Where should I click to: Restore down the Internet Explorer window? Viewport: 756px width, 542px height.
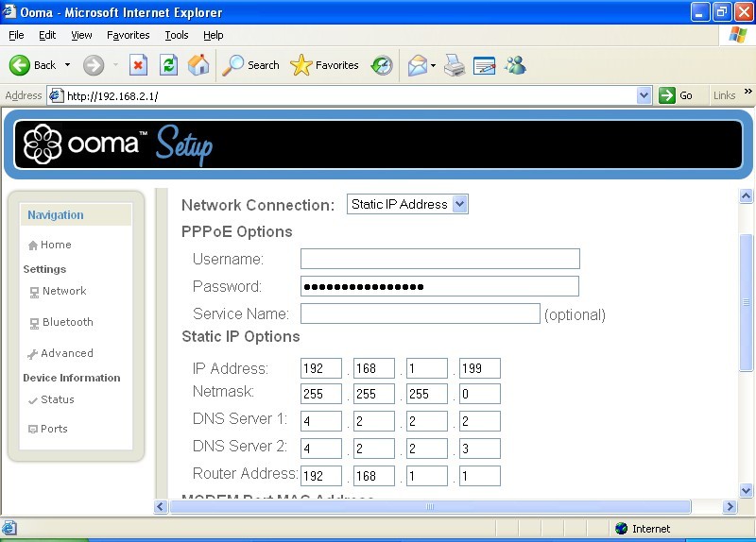point(721,12)
